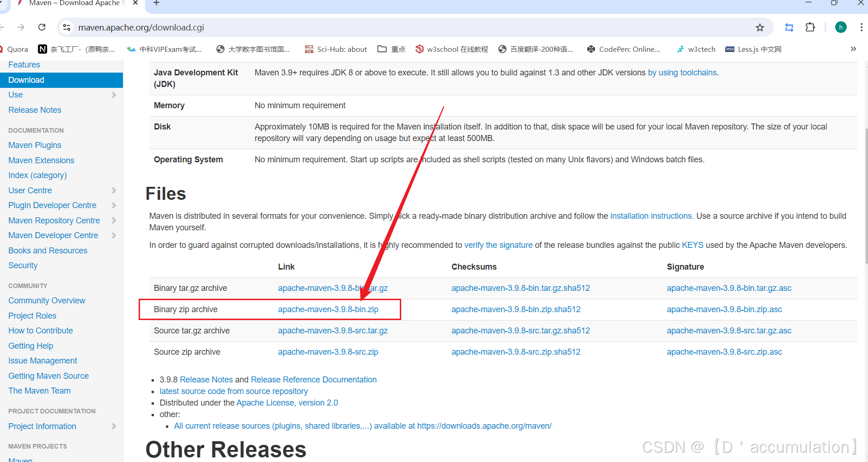Show more bookmarks with the chevron

853,49
